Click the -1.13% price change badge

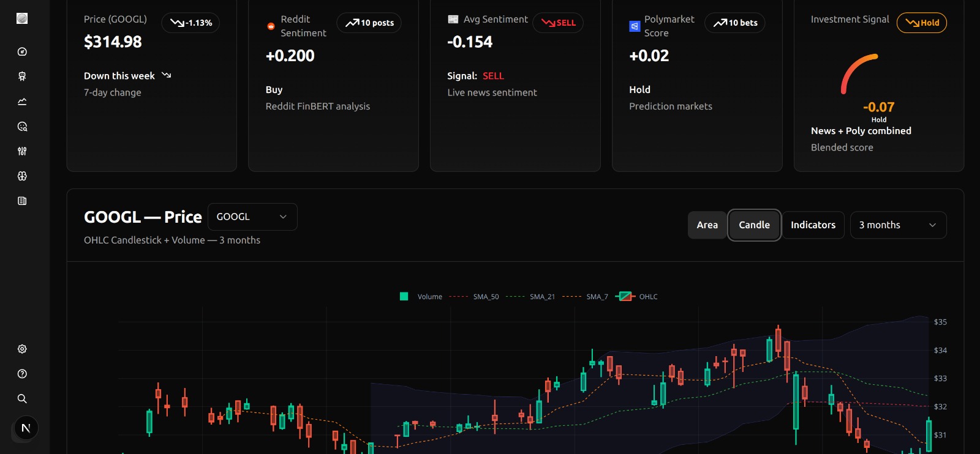190,23
